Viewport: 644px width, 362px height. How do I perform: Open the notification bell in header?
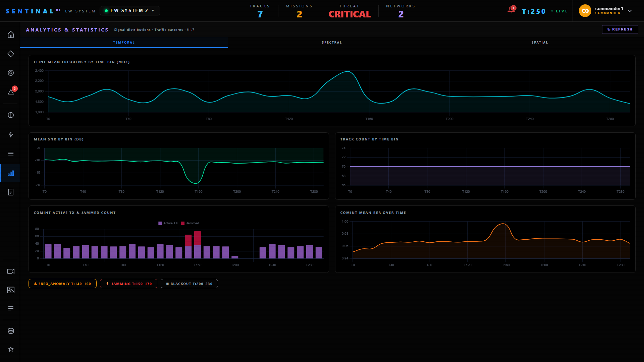[511, 10]
